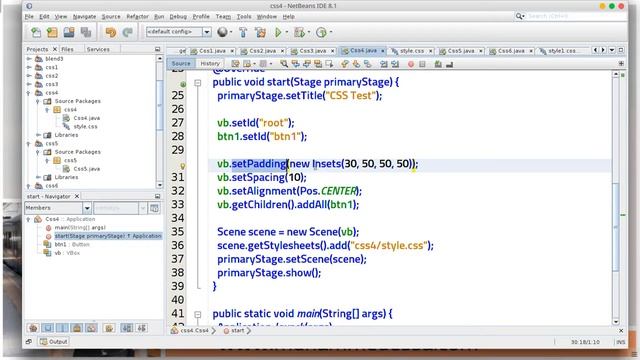Collapse the main method fold at line 41
The image size is (640, 360).
198,315
